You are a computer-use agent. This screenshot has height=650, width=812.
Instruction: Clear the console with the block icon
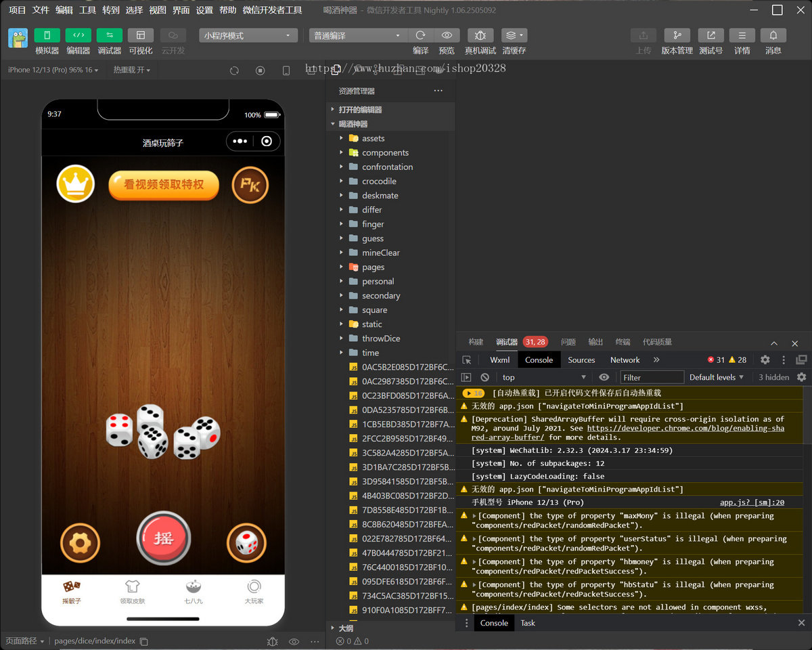click(484, 377)
